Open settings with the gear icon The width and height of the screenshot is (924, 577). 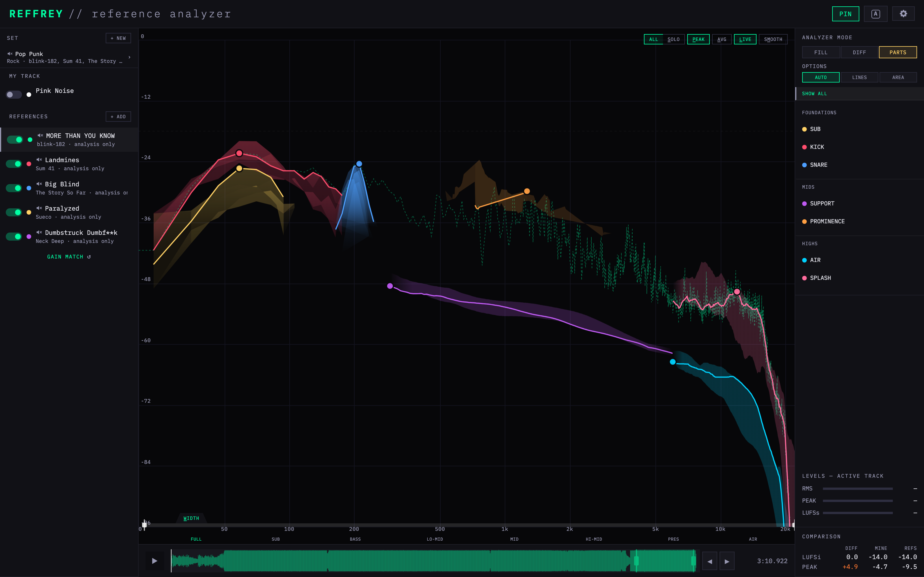pyautogui.click(x=903, y=14)
